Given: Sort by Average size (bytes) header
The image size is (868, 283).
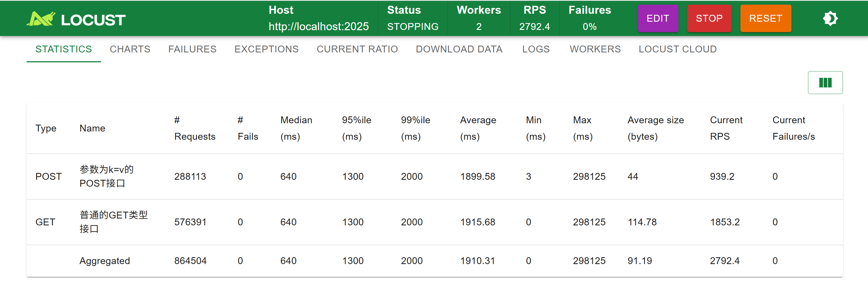Looking at the screenshot, I should 656,128.
